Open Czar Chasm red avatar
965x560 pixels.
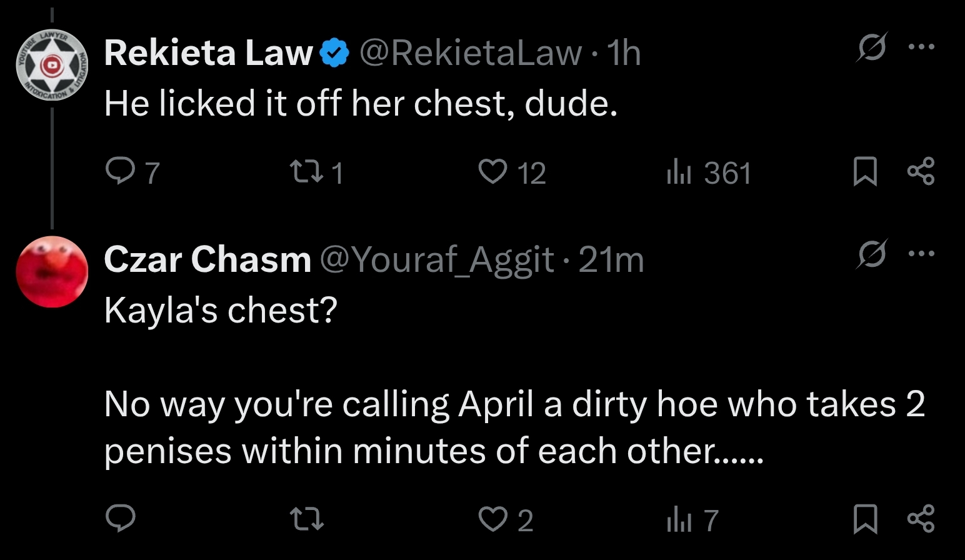pos(52,272)
